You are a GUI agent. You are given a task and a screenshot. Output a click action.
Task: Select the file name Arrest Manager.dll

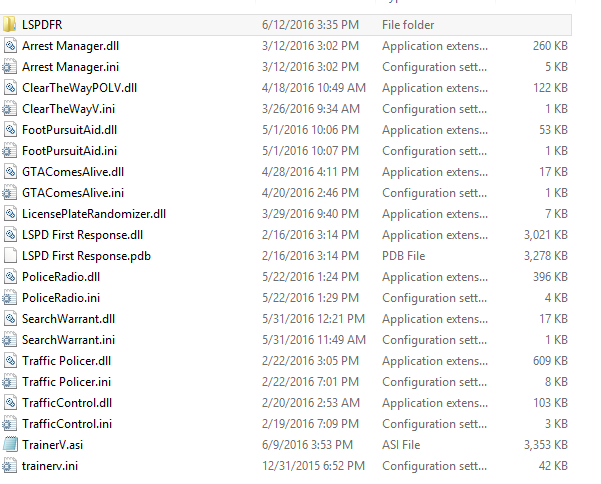(70, 46)
